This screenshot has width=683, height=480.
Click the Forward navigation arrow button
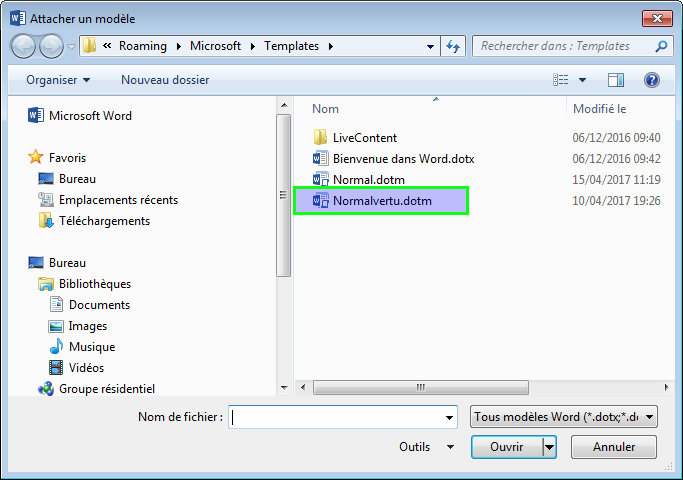click(x=51, y=46)
